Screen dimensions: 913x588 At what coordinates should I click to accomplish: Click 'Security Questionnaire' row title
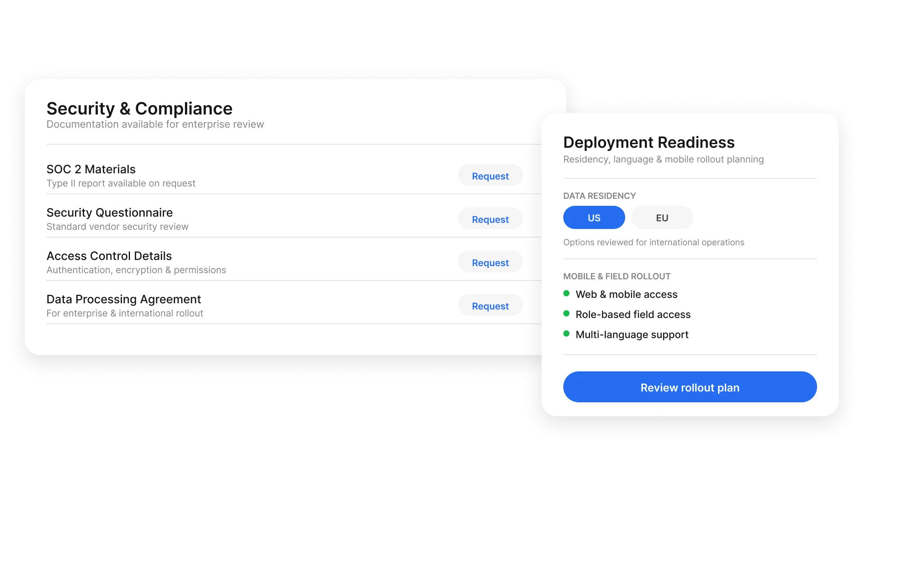[x=109, y=212]
